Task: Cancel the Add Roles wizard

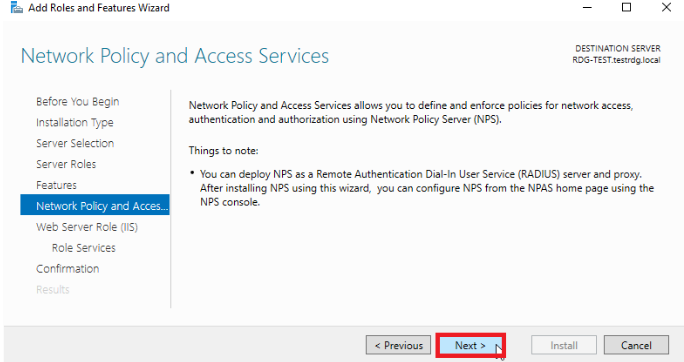Action: click(636, 345)
